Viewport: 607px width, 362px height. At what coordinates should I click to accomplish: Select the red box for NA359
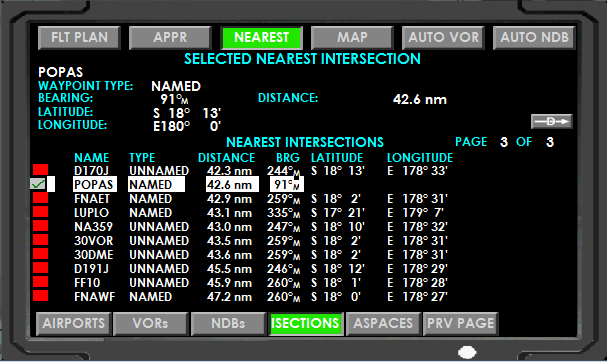[40, 226]
